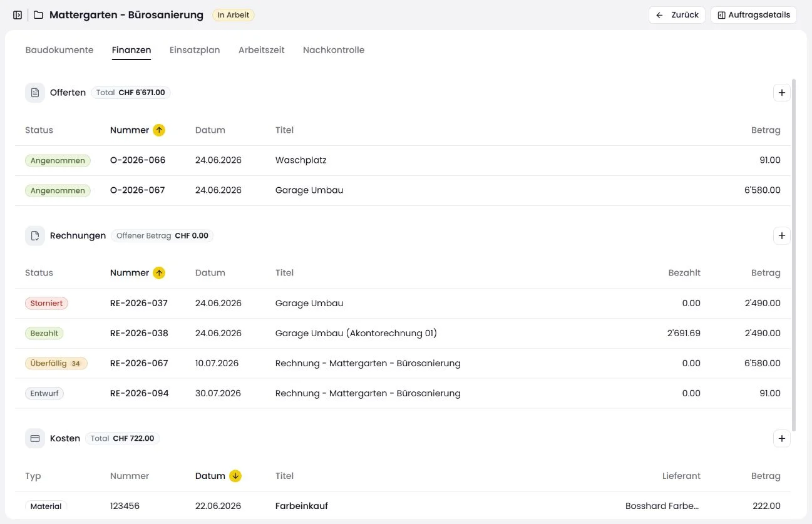Click Angenommen badge on O-2026-067 row
This screenshot has height=524, width=812.
pos(58,191)
